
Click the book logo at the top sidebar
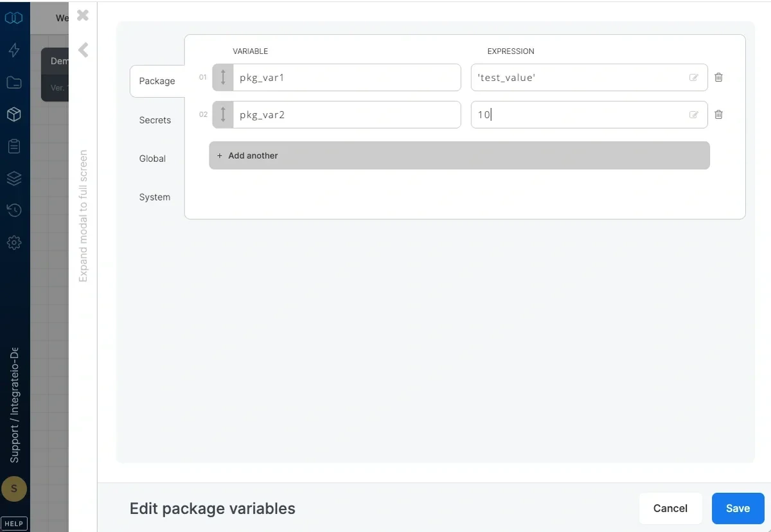click(14, 17)
